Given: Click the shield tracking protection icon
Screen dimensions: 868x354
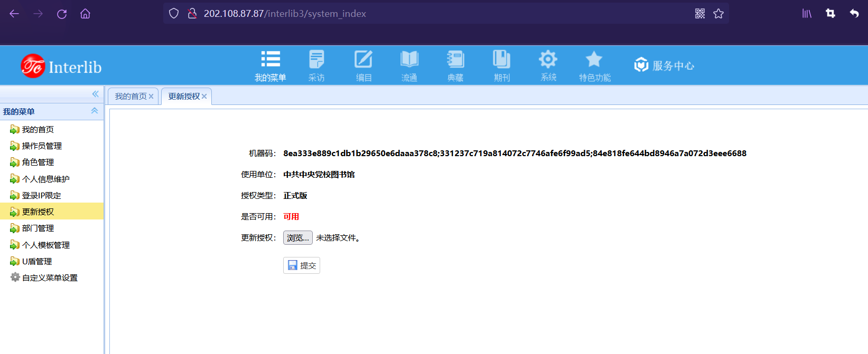Looking at the screenshot, I should pyautogui.click(x=174, y=14).
